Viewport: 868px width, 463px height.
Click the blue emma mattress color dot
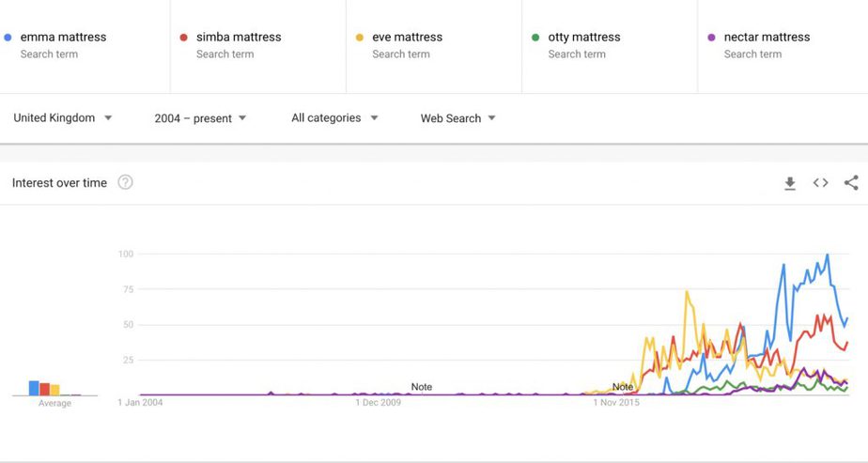pos(8,38)
